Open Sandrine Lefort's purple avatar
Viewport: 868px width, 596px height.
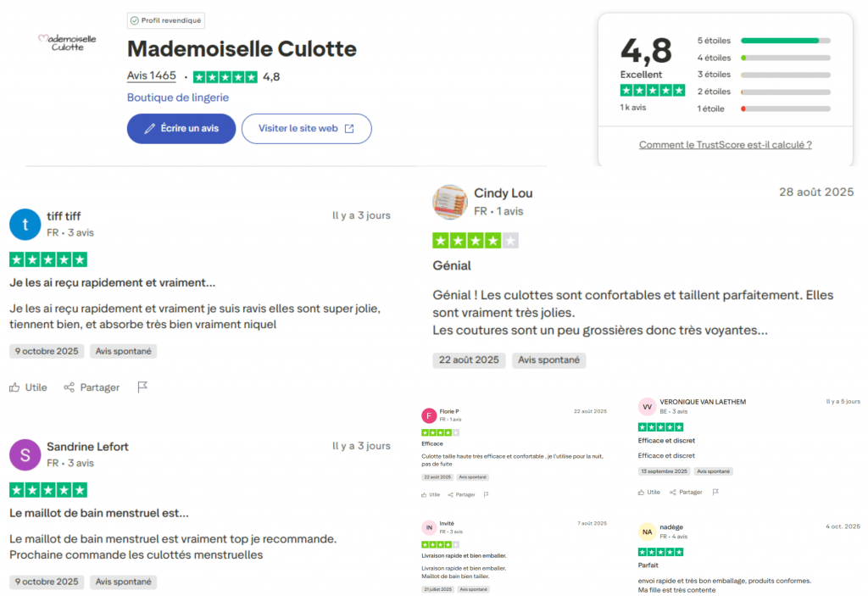(x=25, y=454)
